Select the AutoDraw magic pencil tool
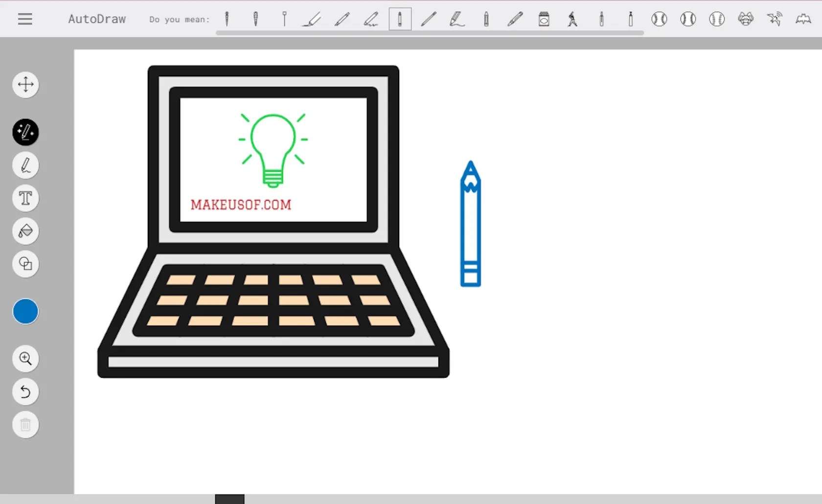Image resolution: width=822 pixels, height=504 pixels. pyautogui.click(x=25, y=132)
